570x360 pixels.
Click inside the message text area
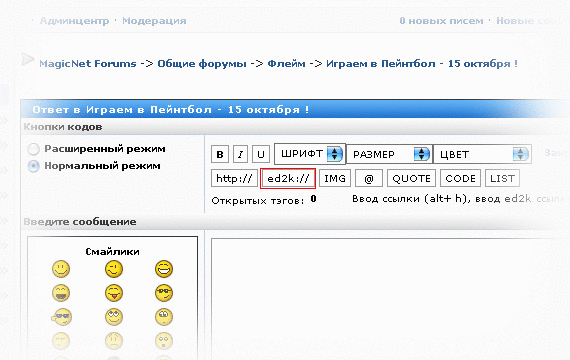coord(390,299)
